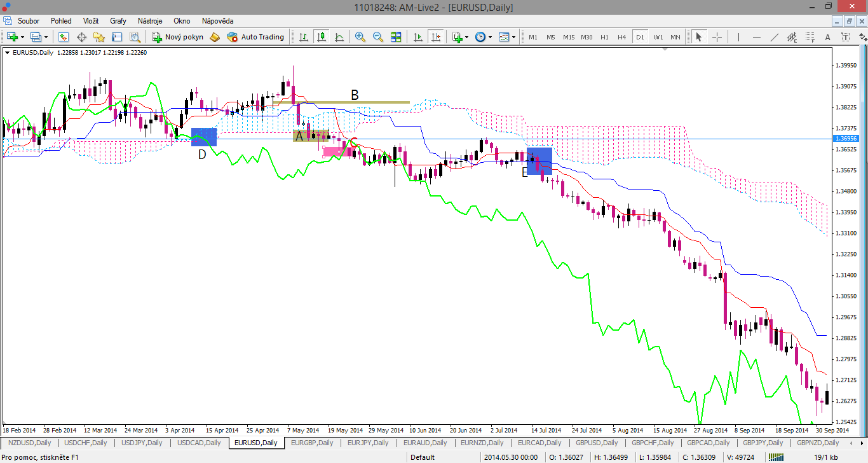Image resolution: width=868 pixels, height=463 pixels.
Task: Select the equidistant channel tool
Action: [792, 37]
